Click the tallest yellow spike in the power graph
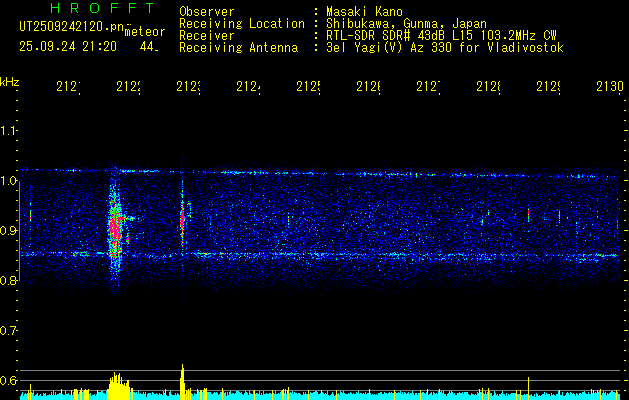629x400 pixels. pos(183,381)
